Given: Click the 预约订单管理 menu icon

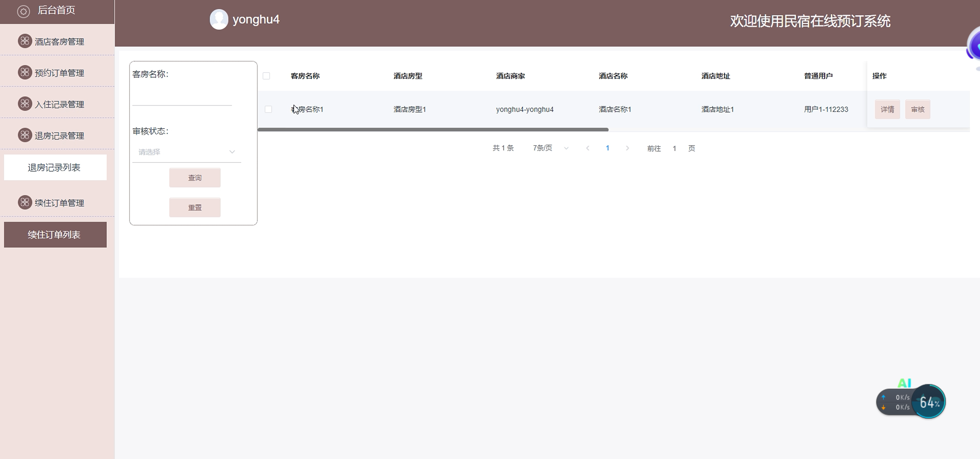Looking at the screenshot, I should (25, 72).
